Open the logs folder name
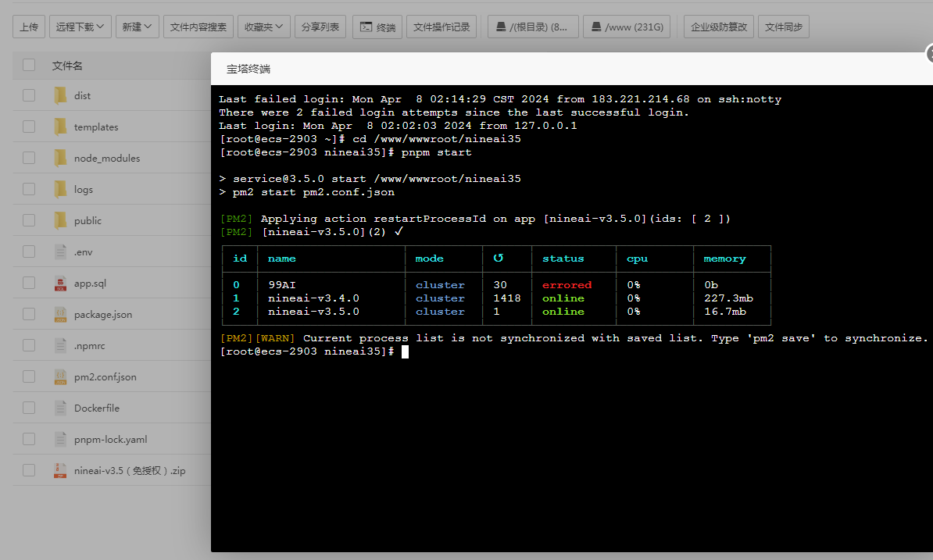The width and height of the screenshot is (933, 560). [84, 190]
